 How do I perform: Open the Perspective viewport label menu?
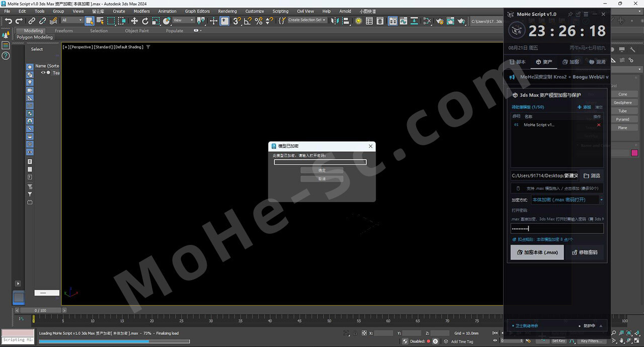(80, 47)
